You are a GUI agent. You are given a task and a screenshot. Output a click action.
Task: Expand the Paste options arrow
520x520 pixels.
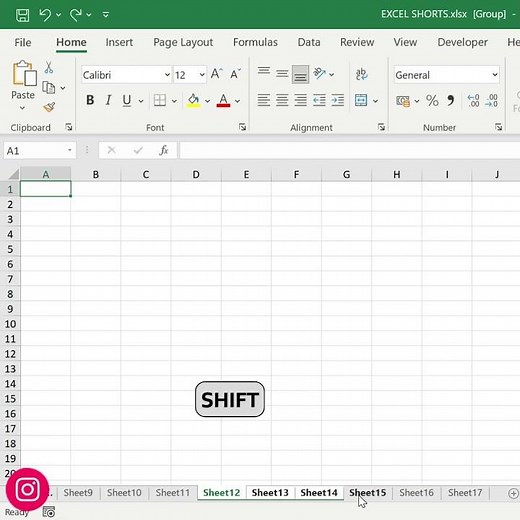[22, 108]
